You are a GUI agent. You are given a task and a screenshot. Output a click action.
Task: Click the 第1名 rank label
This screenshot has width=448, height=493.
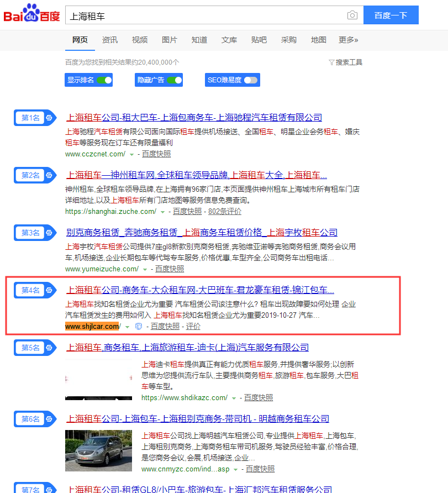[30, 118]
